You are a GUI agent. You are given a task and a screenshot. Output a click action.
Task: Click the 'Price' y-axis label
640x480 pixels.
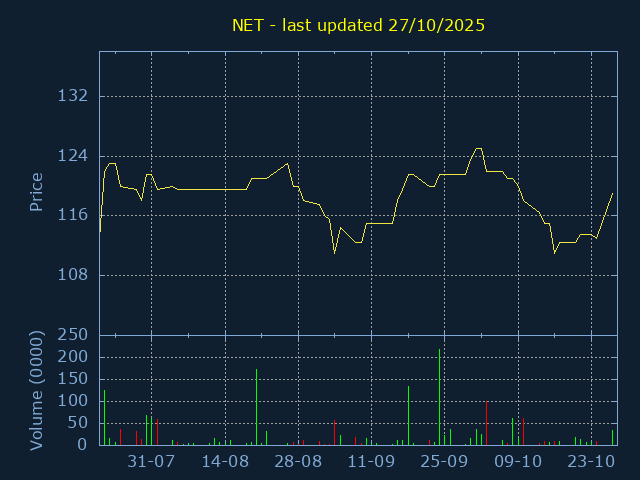point(36,192)
